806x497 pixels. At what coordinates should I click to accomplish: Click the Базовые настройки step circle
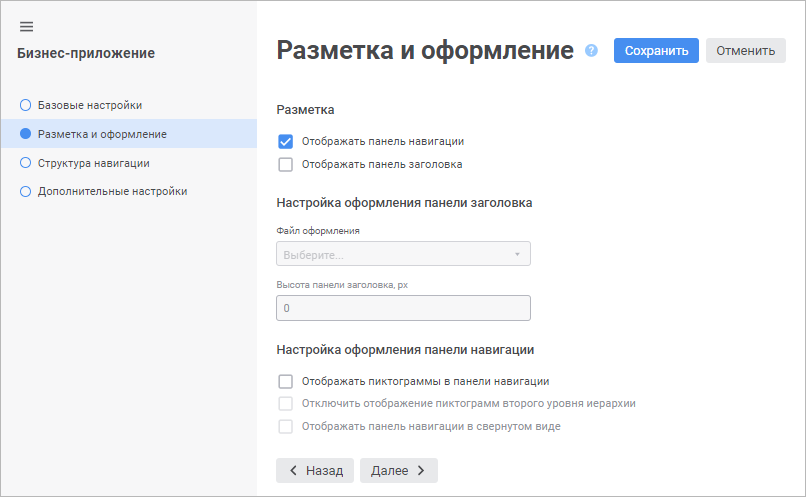pyautogui.click(x=26, y=105)
